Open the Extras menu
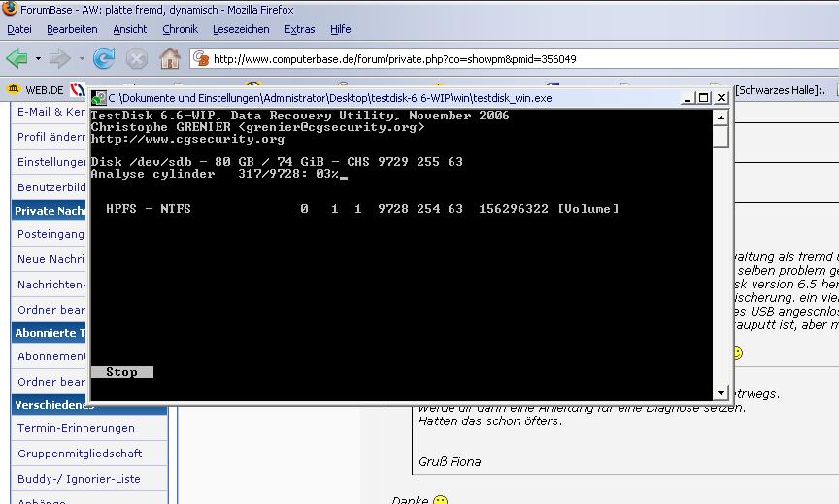Image resolution: width=839 pixels, height=504 pixels. coord(300,29)
